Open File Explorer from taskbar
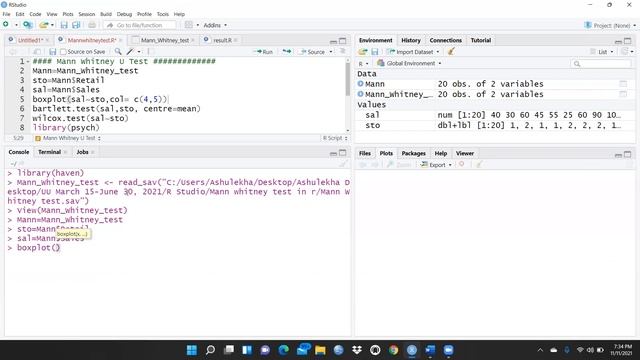The image size is (640, 360). pos(320,350)
